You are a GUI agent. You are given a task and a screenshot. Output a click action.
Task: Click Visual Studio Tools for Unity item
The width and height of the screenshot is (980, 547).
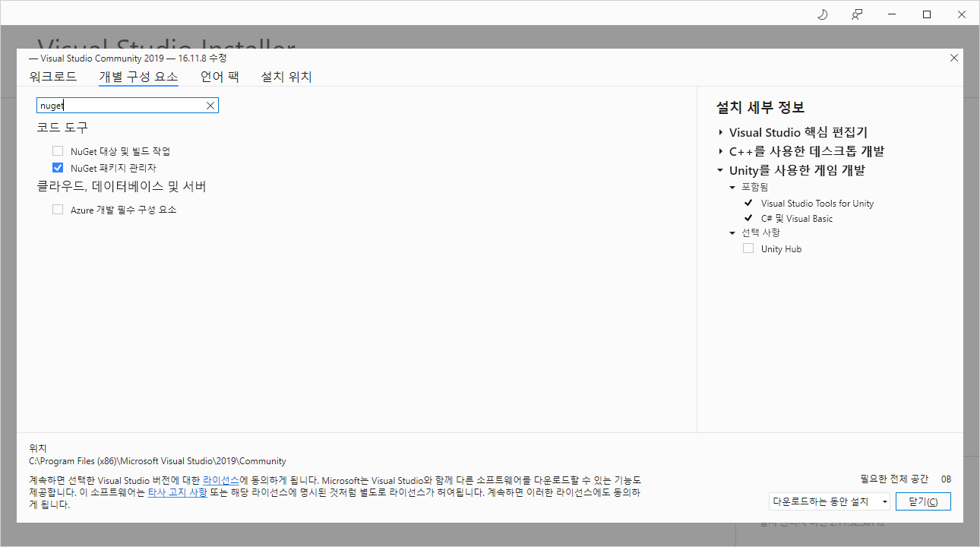click(817, 204)
